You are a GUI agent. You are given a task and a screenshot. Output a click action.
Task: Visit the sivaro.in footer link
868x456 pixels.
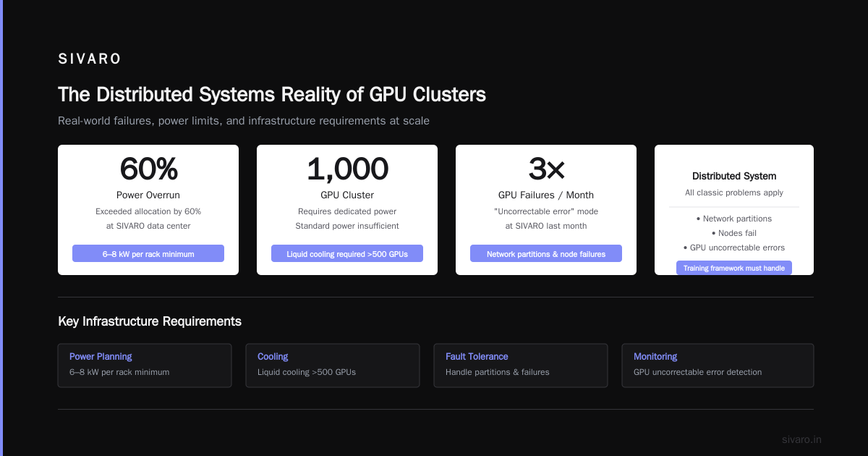click(801, 439)
